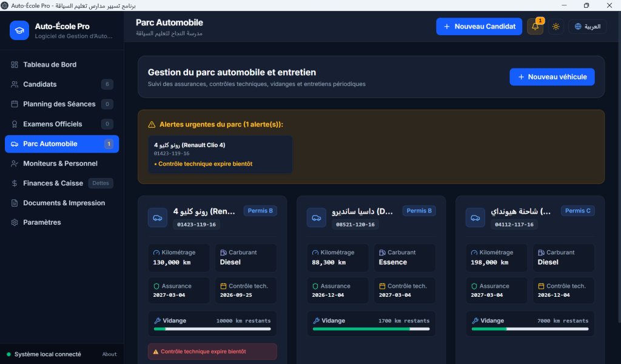
Task: Open the Candidats section
Action: pos(62,84)
